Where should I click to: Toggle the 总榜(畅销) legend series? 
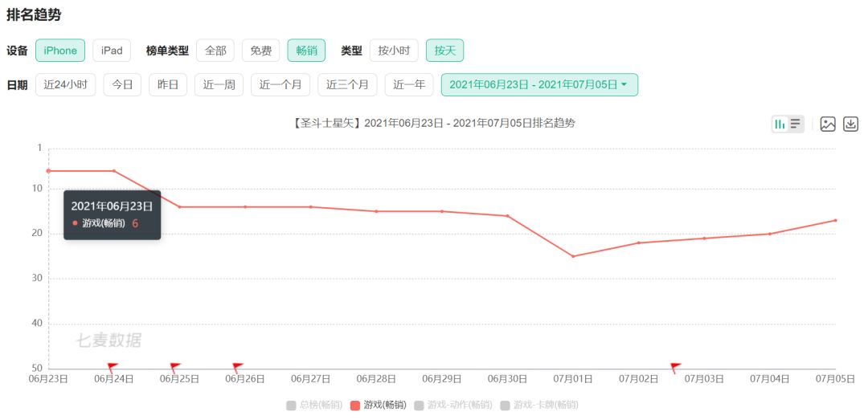tap(314, 405)
